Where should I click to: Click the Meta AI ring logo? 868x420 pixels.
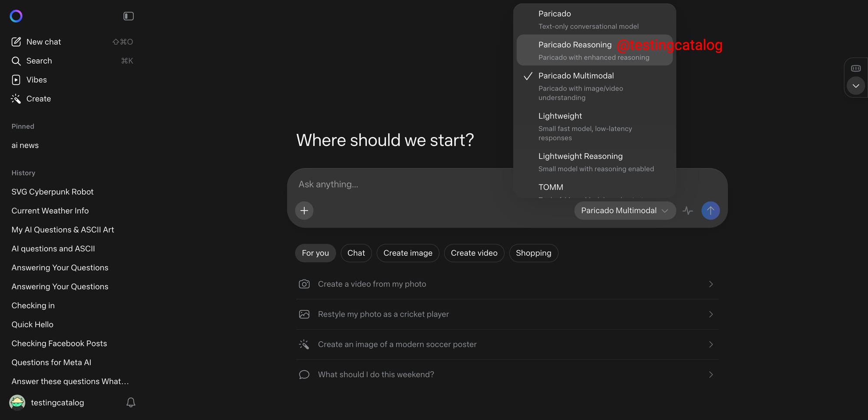click(x=16, y=16)
